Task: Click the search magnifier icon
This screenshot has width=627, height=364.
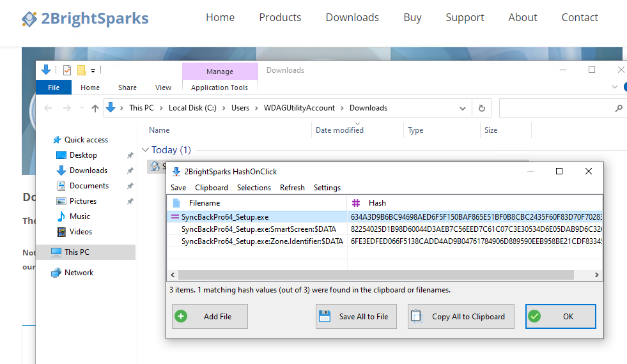Action: point(619,109)
